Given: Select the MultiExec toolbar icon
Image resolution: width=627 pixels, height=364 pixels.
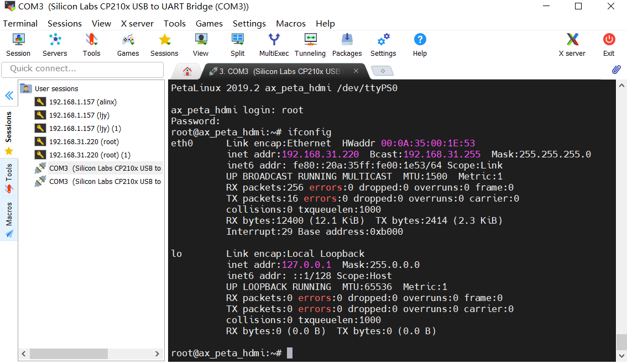Looking at the screenshot, I should point(274,44).
